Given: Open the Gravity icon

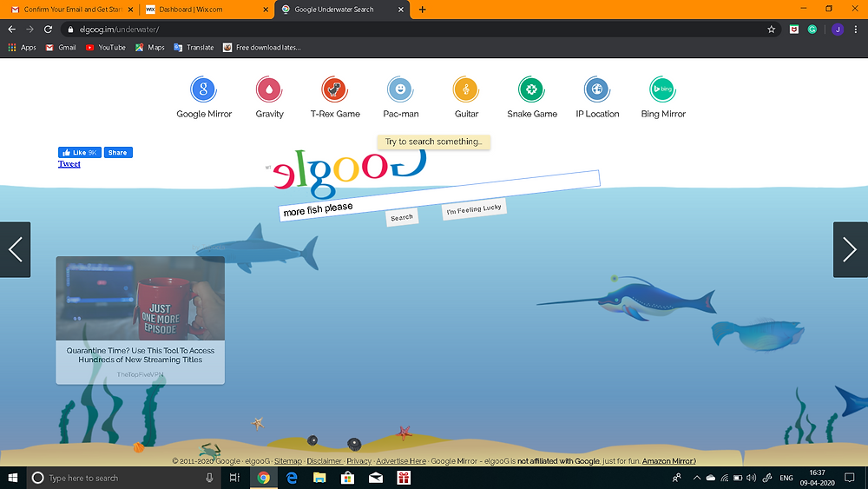Looking at the screenshot, I should pyautogui.click(x=269, y=89).
